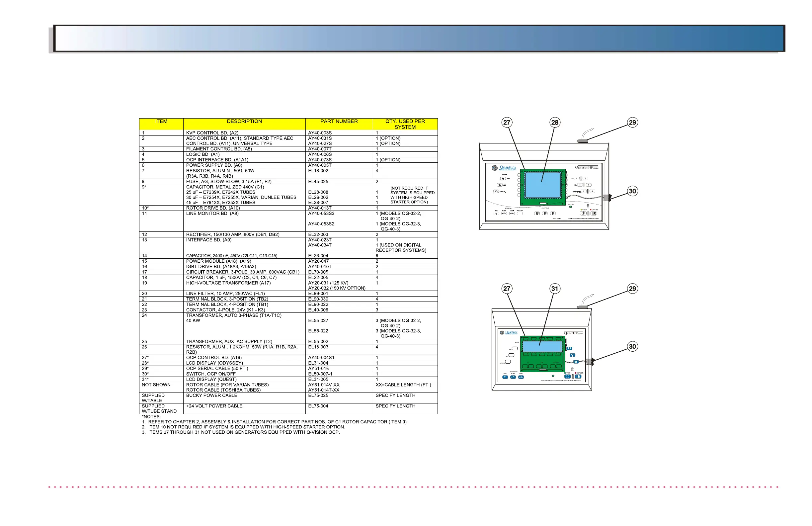This screenshot has width=812, height=526.
Task: Select the HIGH-VOLTAGE TRANSFORMER (A17) row text
Action: tap(228, 283)
